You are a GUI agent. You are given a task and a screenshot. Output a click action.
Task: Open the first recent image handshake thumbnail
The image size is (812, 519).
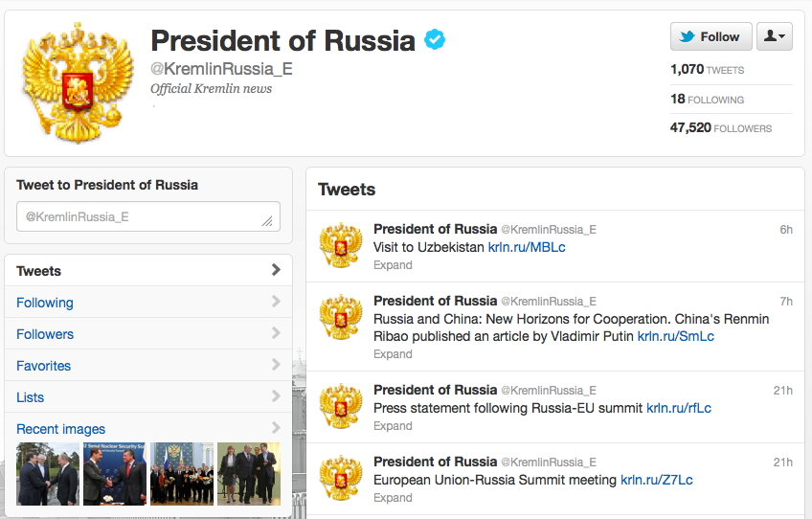[48, 474]
